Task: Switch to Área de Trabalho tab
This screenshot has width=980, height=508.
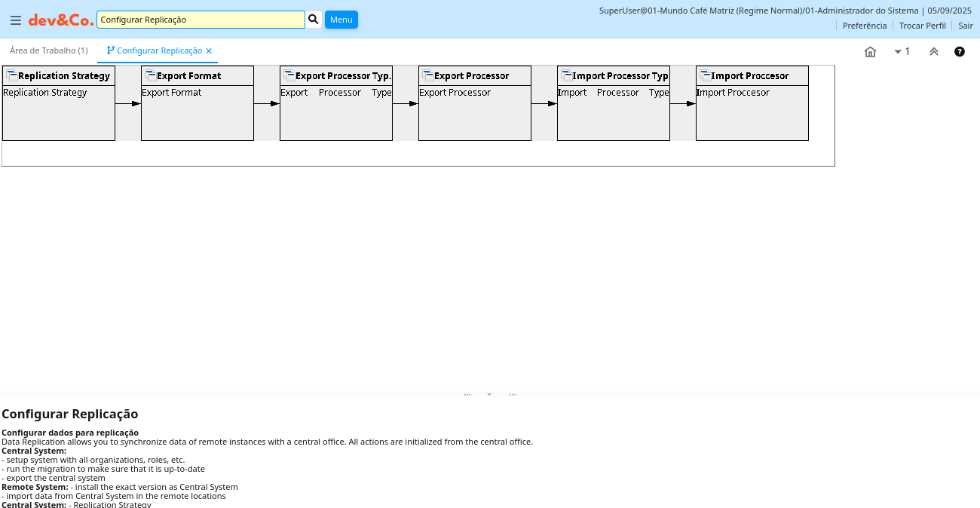Action: [48, 50]
